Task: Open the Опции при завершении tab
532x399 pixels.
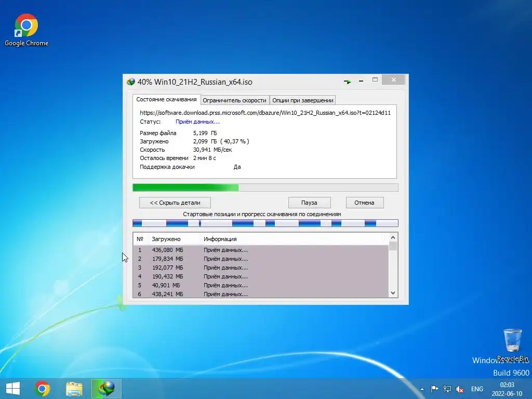Action: 303,100
